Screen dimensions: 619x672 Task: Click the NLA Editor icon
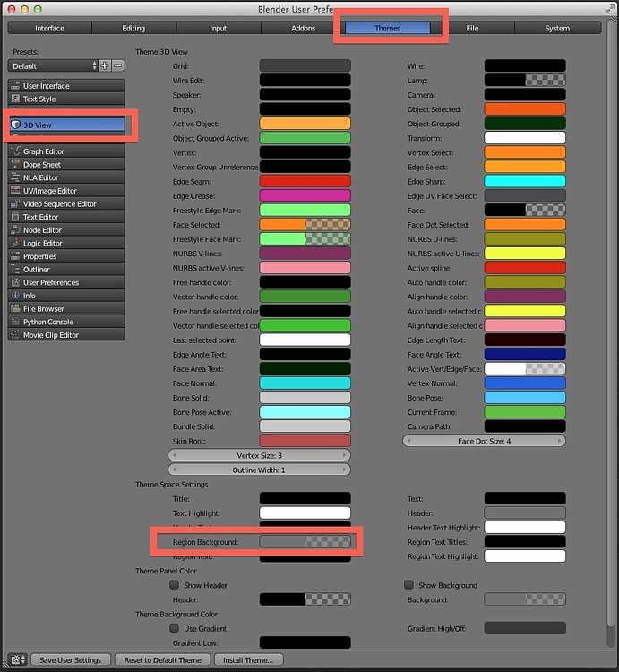point(15,177)
